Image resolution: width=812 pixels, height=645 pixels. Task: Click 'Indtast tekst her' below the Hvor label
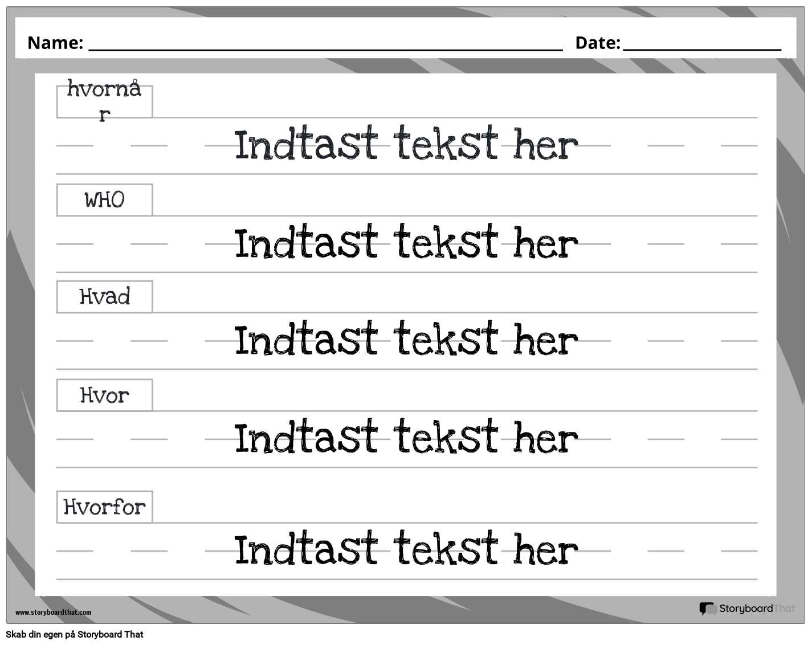[406, 439]
